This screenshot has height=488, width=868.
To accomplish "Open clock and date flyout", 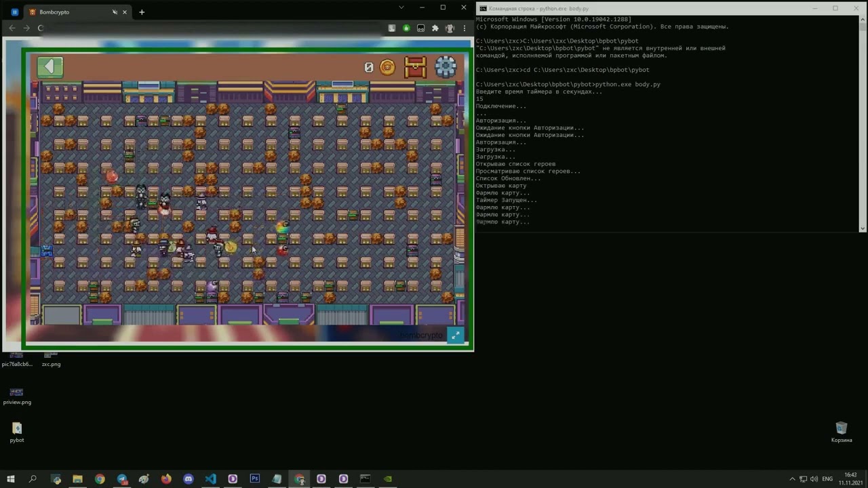I will click(x=850, y=479).
